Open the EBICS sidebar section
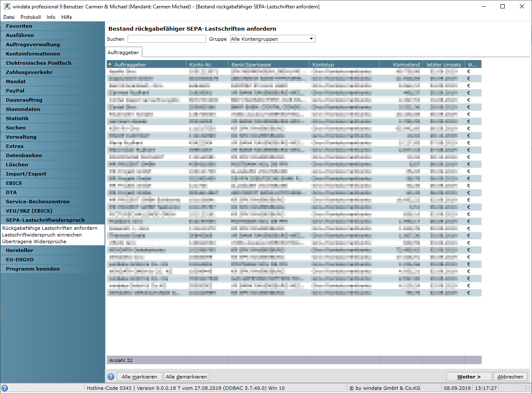This screenshot has height=394, width=532. pyautogui.click(x=52, y=183)
